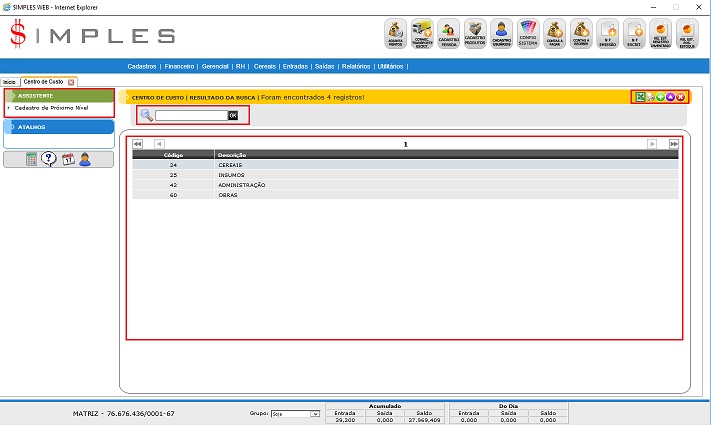Open the calendar icon in left panel
This screenshot has height=425, width=711.
pos(68,159)
